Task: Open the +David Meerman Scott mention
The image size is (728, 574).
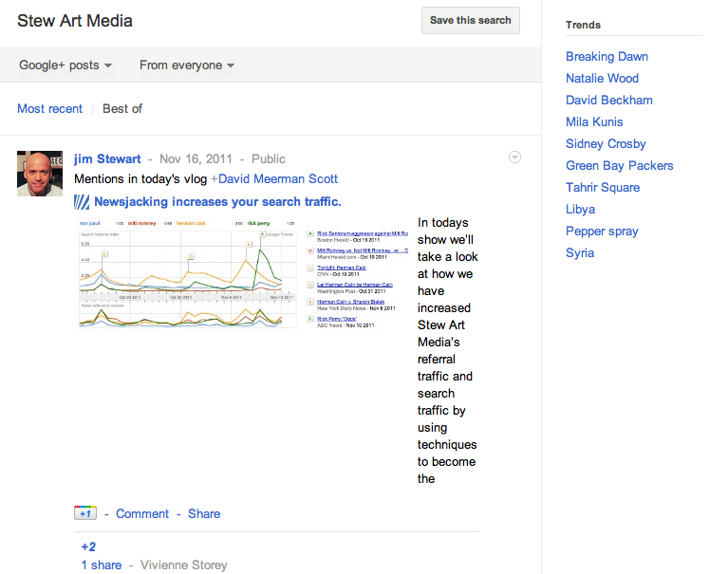Action: tap(274, 179)
